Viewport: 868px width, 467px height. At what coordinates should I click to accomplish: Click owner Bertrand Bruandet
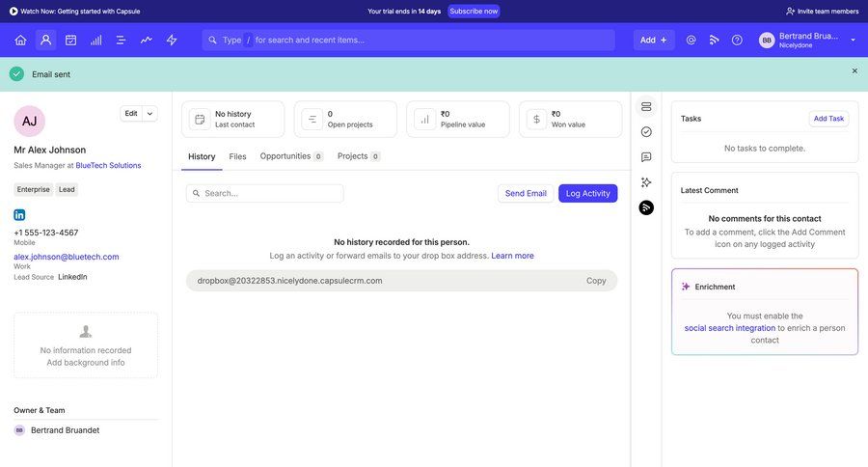click(x=65, y=430)
